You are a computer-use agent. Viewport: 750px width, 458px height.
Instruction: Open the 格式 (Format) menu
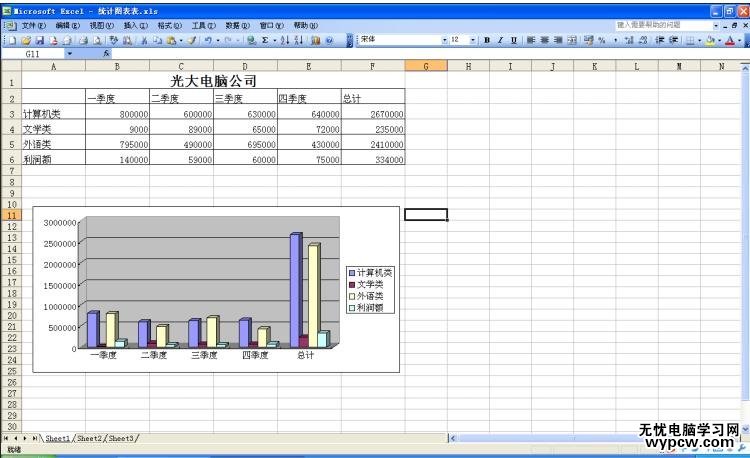pyautogui.click(x=169, y=25)
